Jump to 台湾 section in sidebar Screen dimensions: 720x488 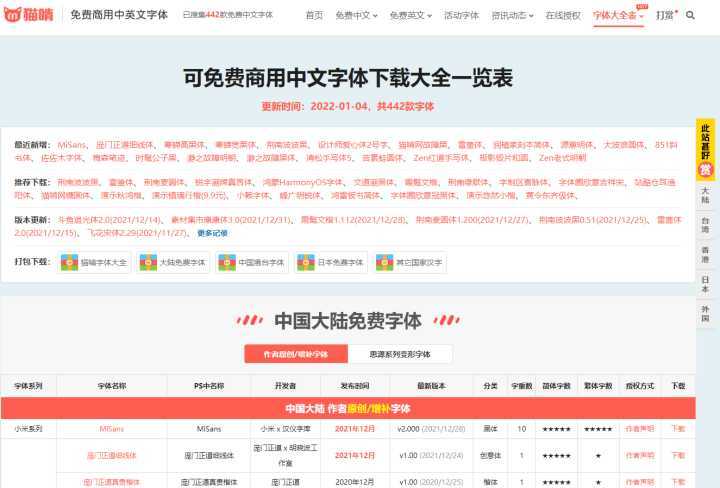click(x=706, y=224)
